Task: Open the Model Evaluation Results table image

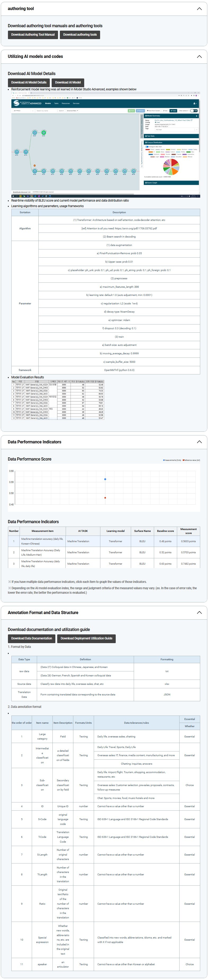Action: point(57,400)
